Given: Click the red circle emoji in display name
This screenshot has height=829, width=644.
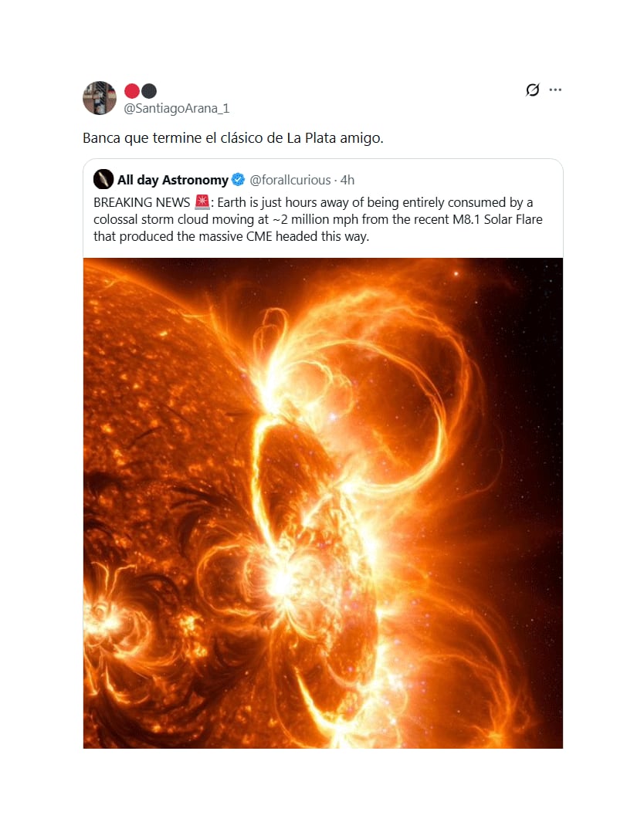Looking at the screenshot, I should click(131, 91).
